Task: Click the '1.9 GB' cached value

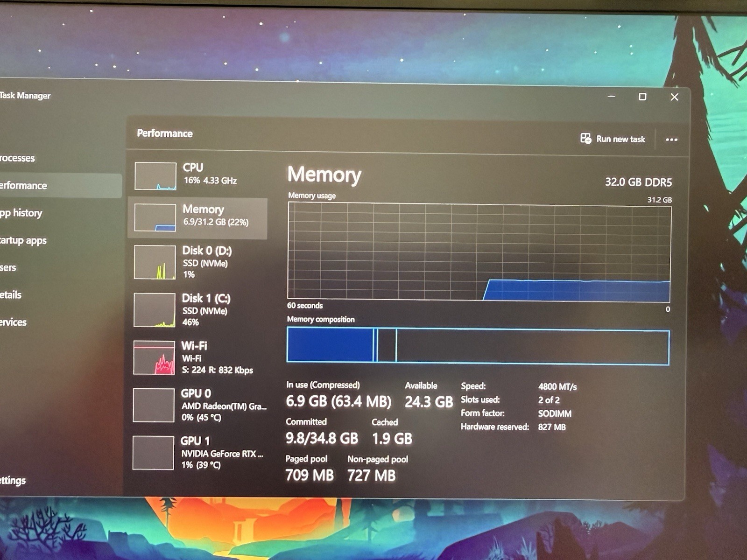Action: [392, 439]
